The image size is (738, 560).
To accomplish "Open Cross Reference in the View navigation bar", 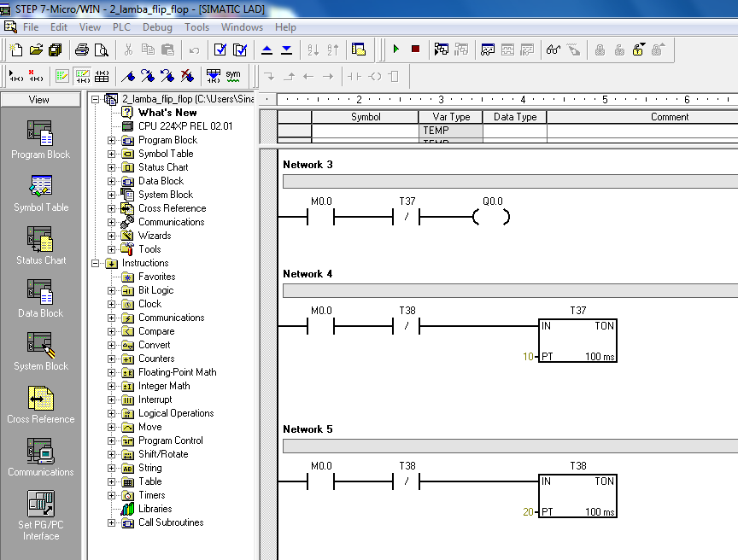I will (40, 405).
